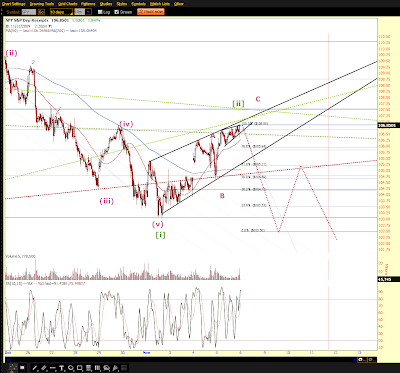Click the (v) wave label
This screenshot has height=373, width=400.
coord(157,224)
